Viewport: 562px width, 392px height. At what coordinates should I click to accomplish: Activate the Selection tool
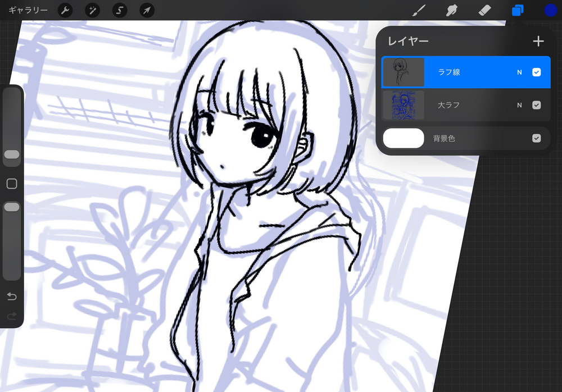tap(120, 10)
